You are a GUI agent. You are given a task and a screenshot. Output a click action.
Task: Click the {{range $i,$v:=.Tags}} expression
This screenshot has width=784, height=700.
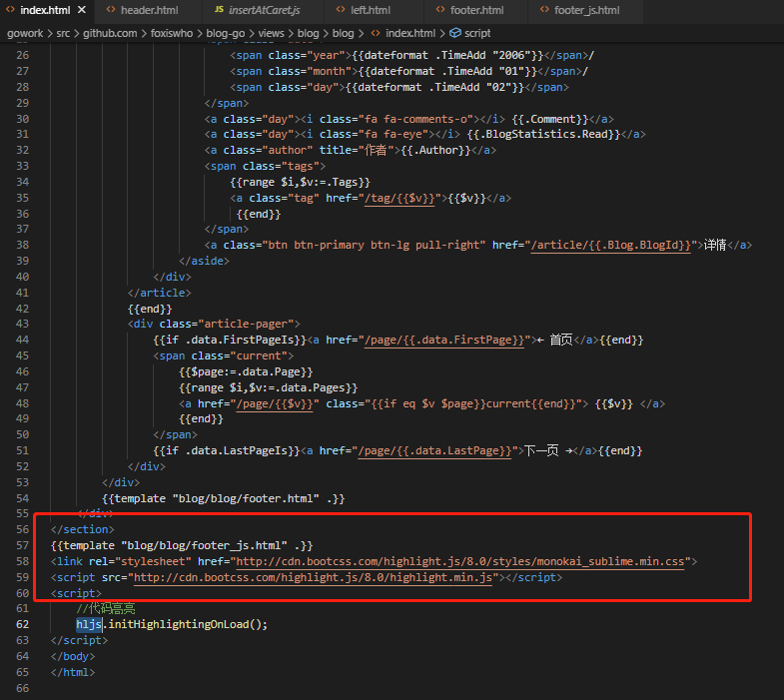tap(300, 183)
